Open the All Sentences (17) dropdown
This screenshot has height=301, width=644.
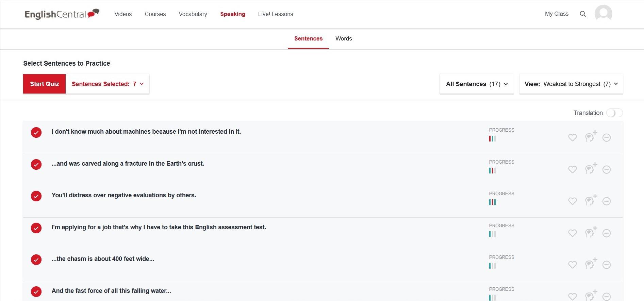(477, 84)
